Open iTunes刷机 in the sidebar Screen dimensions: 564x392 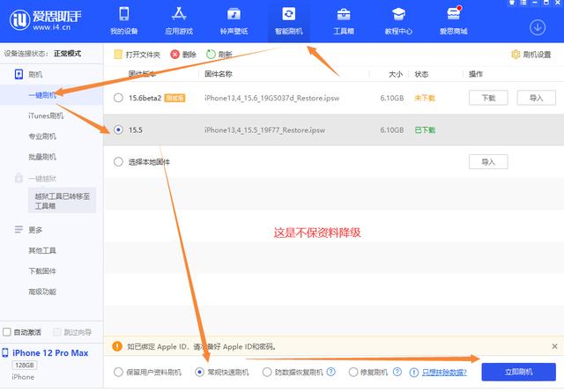click(46, 115)
